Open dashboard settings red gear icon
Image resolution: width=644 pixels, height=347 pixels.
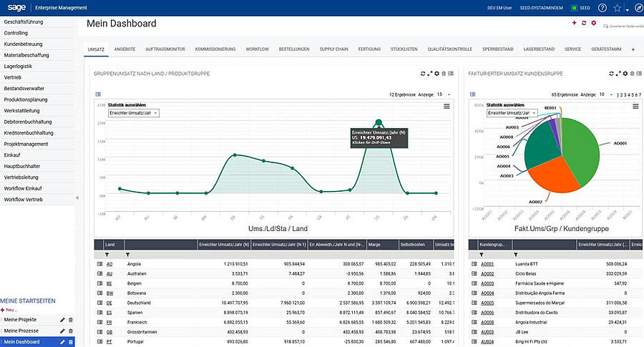(x=593, y=23)
